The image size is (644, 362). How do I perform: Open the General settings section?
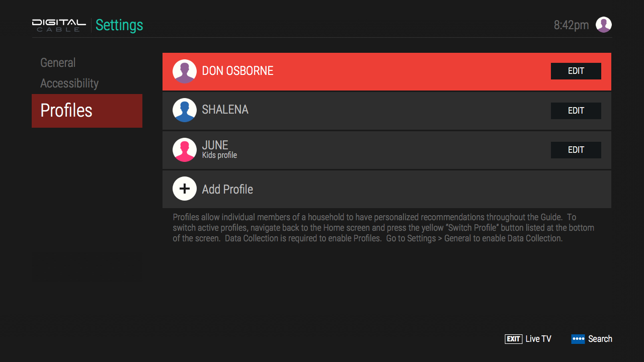pos(58,63)
